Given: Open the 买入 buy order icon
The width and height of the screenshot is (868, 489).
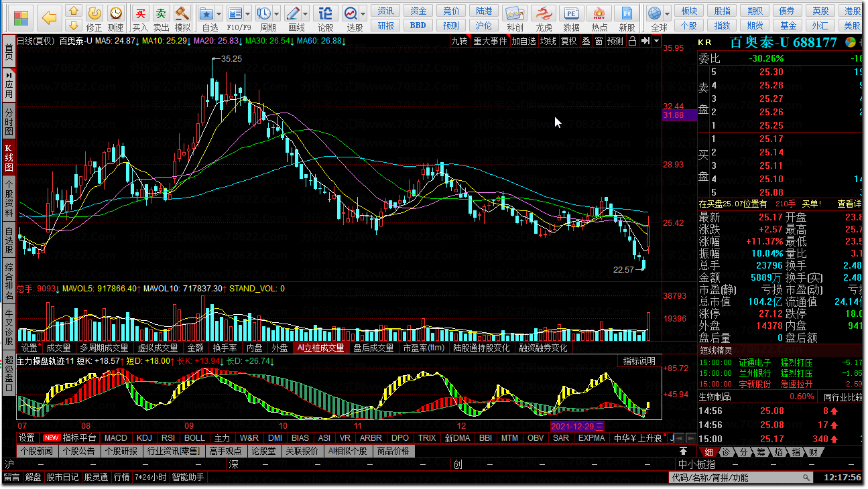Looking at the screenshot, I should click(x=140, y=18).
